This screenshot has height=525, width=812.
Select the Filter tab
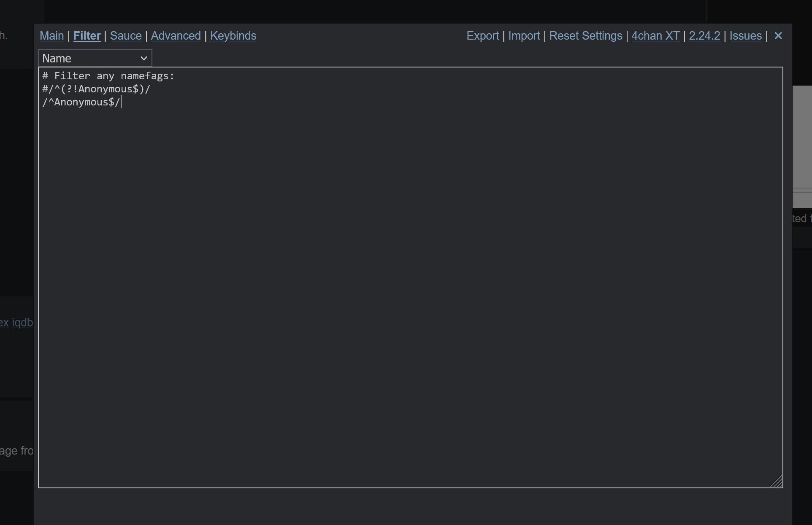click(87, 36)
